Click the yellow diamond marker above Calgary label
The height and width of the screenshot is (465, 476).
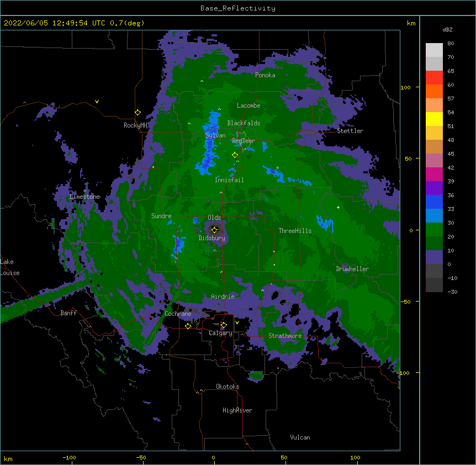click(224, 325)
